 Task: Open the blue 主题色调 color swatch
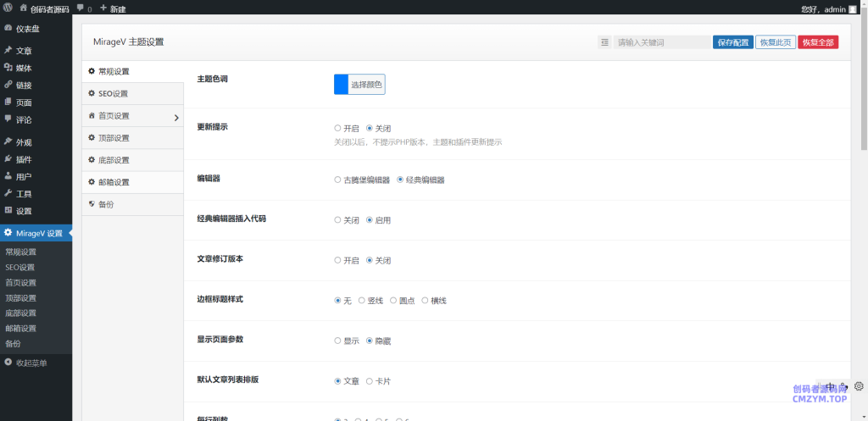click(x=341, y=84)
